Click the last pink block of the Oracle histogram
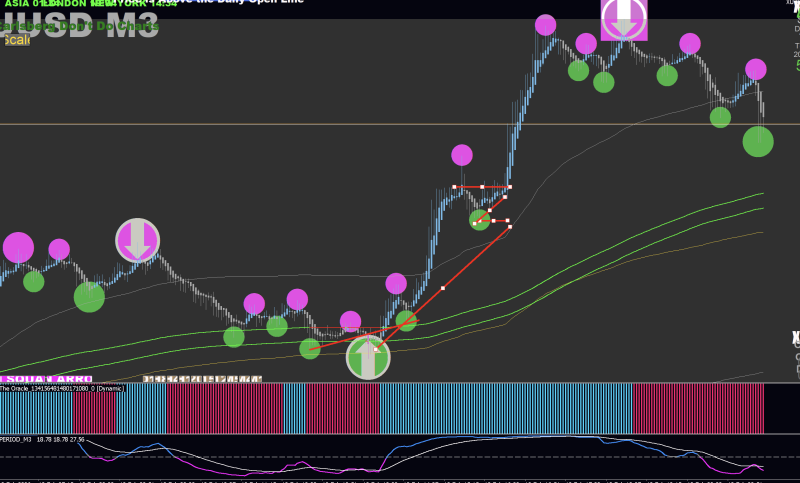The width and height of the screenshot is (800, 483). pyautogui.click(x=698, y=409)
